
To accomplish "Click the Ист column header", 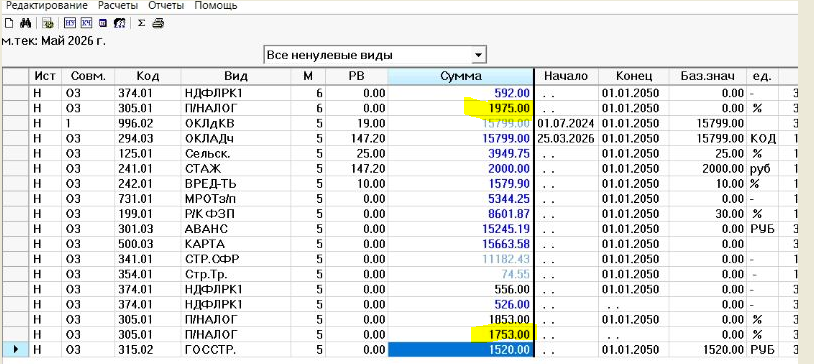I will point(45,76).
